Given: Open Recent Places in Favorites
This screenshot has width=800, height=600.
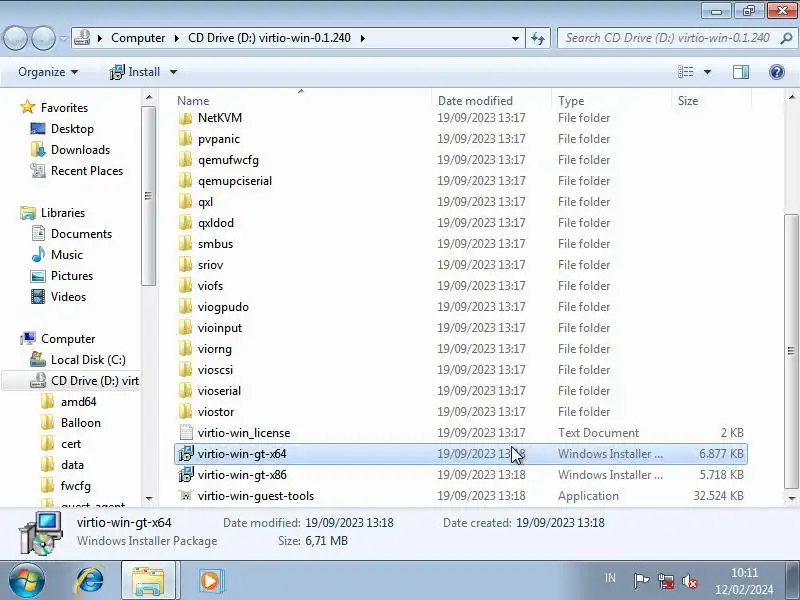Looking at the screenshot, I should click(87, 170).
